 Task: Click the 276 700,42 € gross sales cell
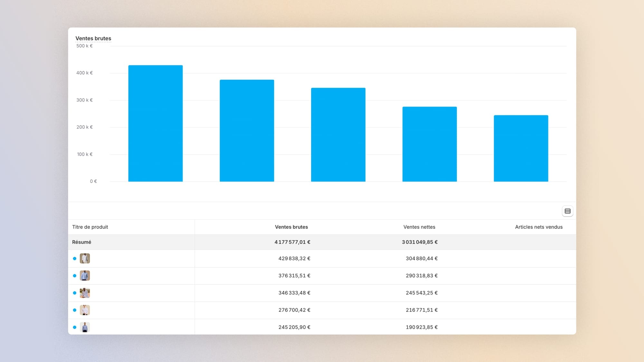pos(294,310)
